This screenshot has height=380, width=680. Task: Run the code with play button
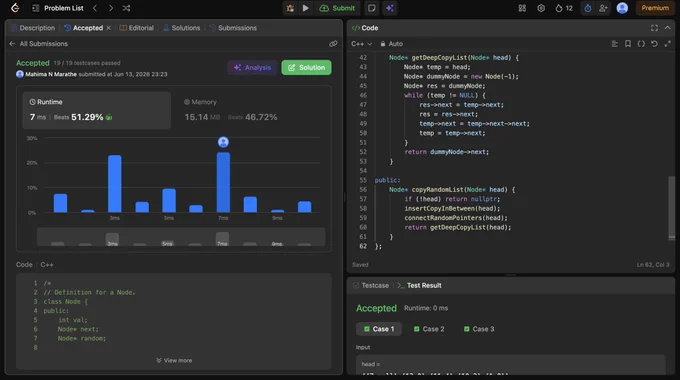(305, 8)
